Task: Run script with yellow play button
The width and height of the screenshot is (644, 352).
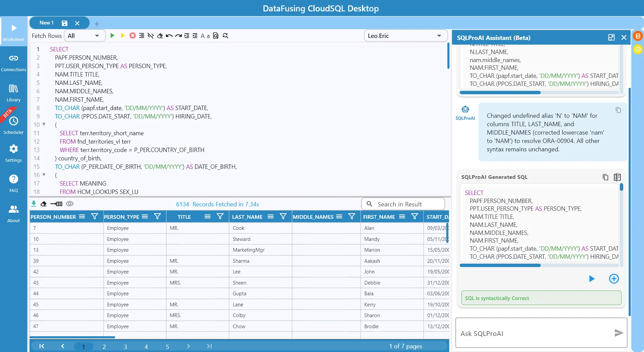Action: click(123, 36)
